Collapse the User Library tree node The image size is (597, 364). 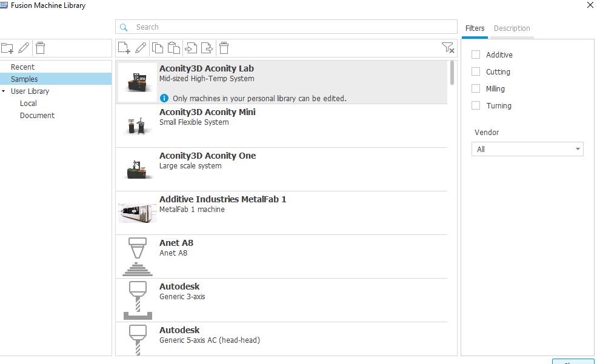pyautogui.click(x=5, y=91)
